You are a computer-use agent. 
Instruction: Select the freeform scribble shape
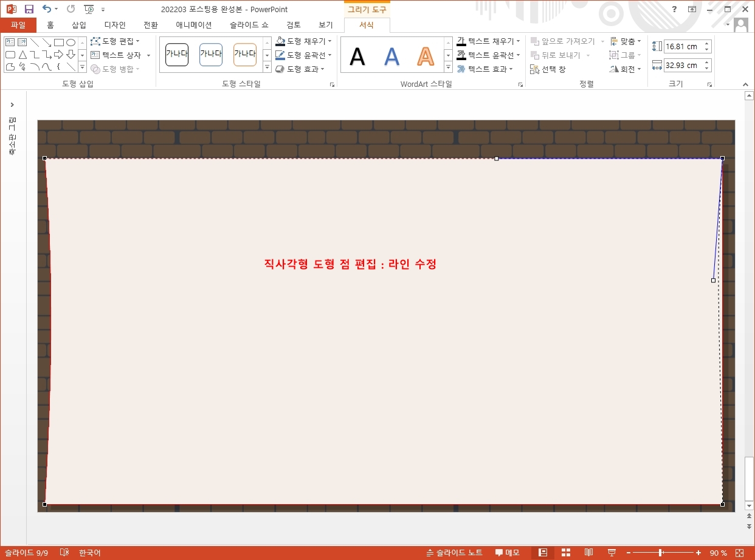22,67
